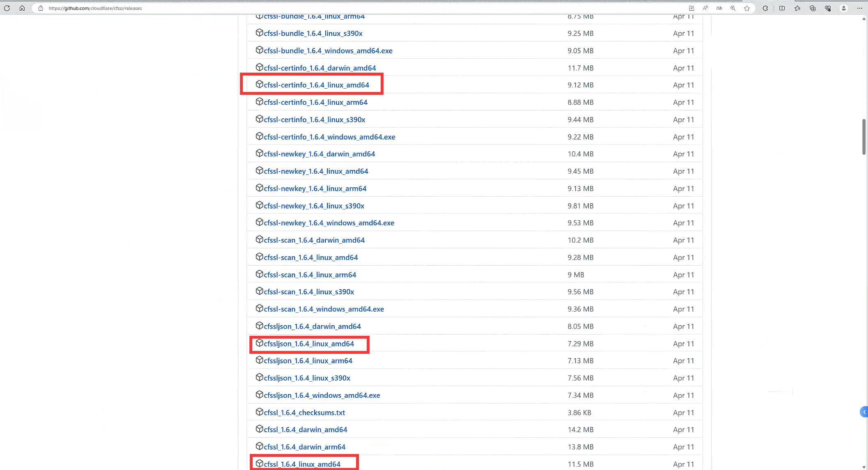Open the Collections icon
The height and width of the screenshot is (470, 868).
[813, 8]
